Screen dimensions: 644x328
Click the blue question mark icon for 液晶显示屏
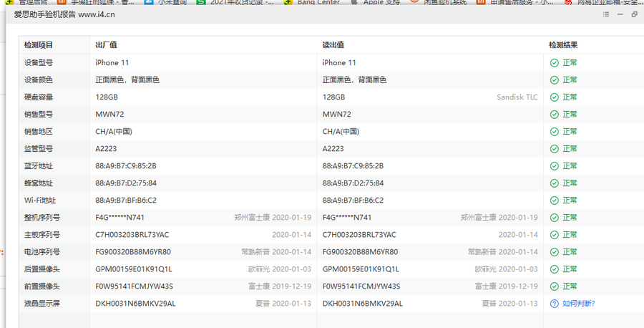[554, 304]
